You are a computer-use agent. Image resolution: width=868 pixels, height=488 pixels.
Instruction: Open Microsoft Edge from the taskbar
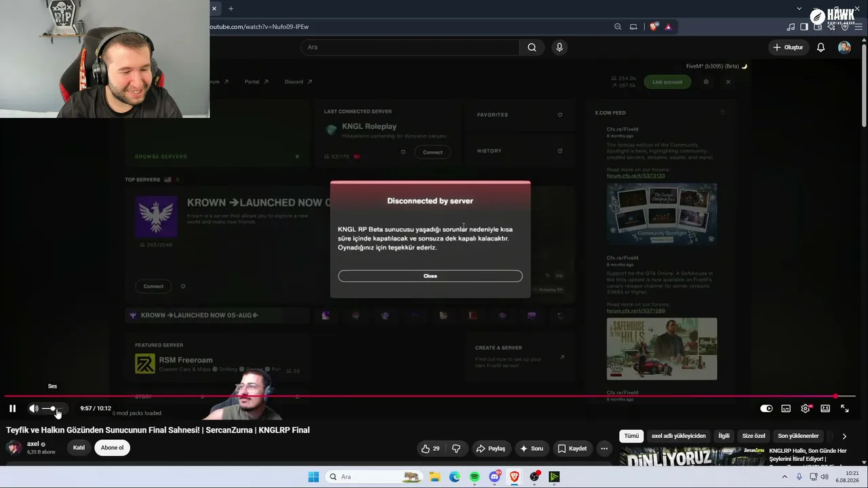click(454, 477)
